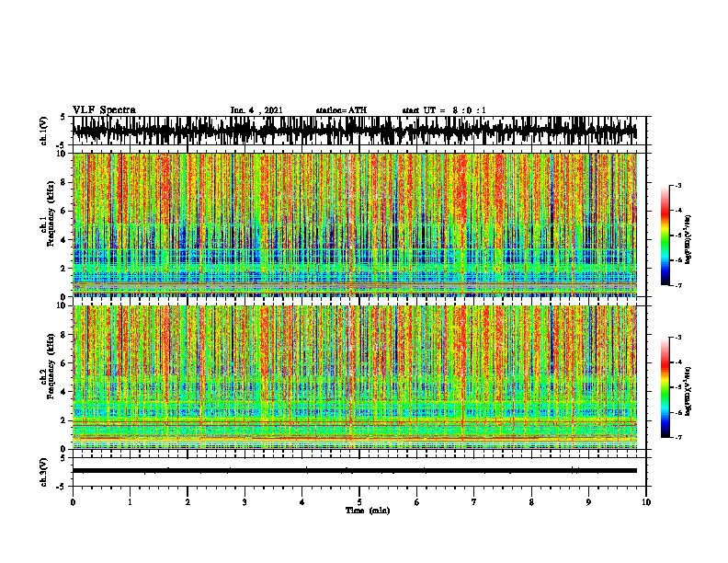Click the ch.2 spectrogram color bar
This screenshot has height=563, width=728.
(665, 387)
